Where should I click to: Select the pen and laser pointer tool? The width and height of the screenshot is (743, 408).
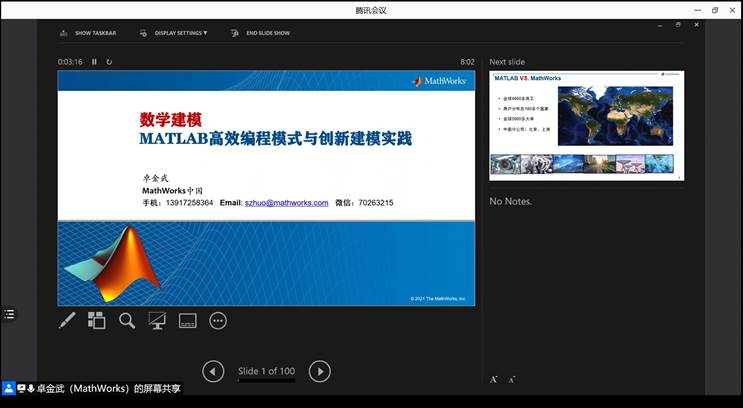(x=67, y=321)
